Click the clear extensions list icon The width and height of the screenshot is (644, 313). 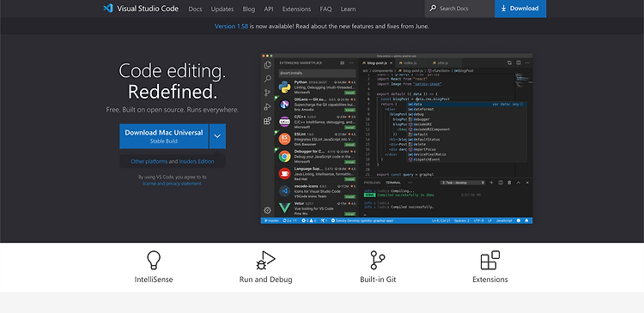(342, 63)
